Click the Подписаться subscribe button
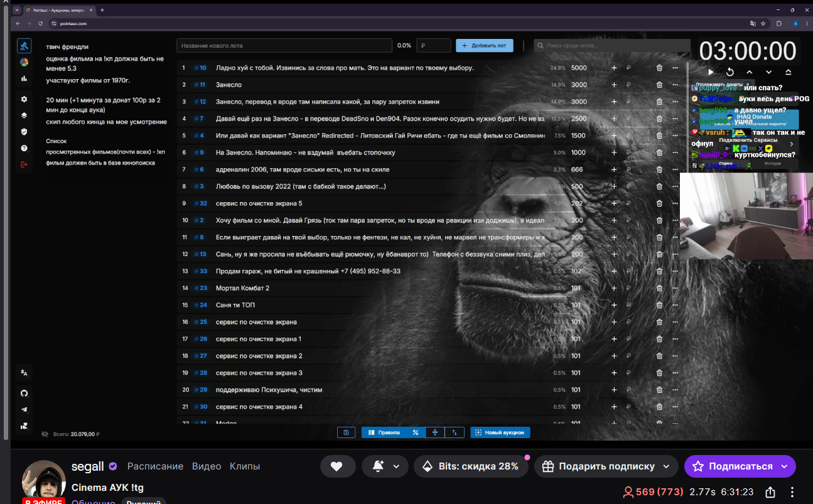 [x=740, y=466]
